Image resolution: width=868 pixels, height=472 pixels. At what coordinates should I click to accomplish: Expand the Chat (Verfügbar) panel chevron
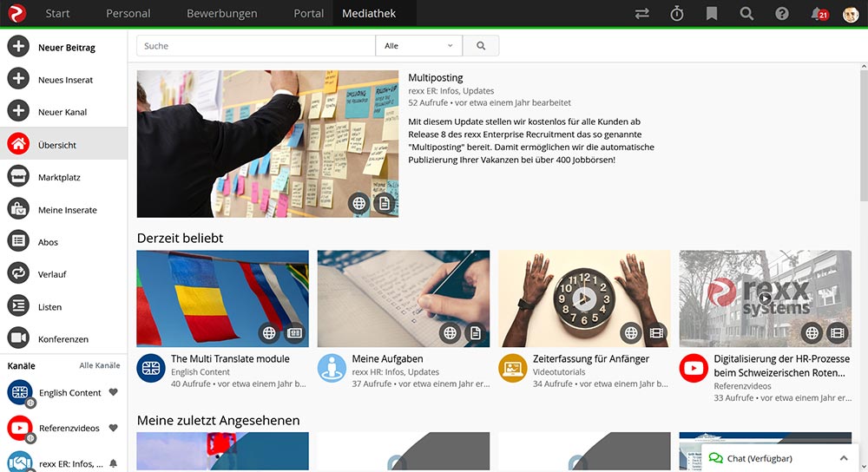pyautogui.click(x=844, y=458)
